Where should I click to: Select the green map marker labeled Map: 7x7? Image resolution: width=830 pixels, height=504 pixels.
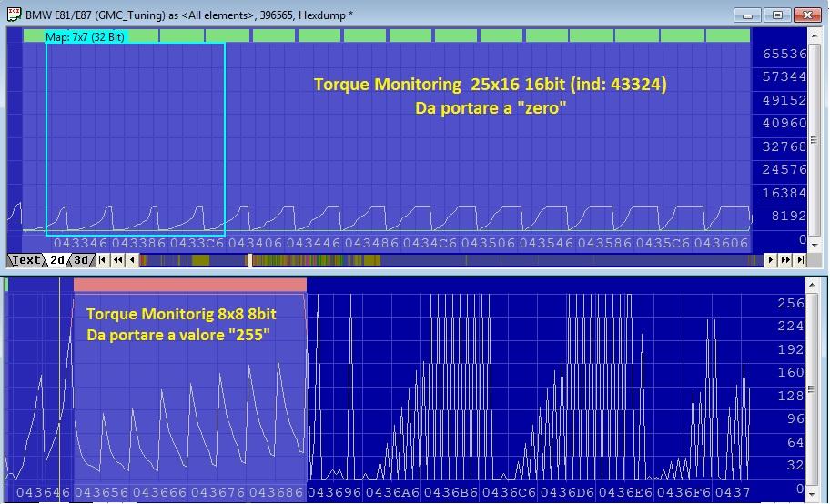coord(85,36)
